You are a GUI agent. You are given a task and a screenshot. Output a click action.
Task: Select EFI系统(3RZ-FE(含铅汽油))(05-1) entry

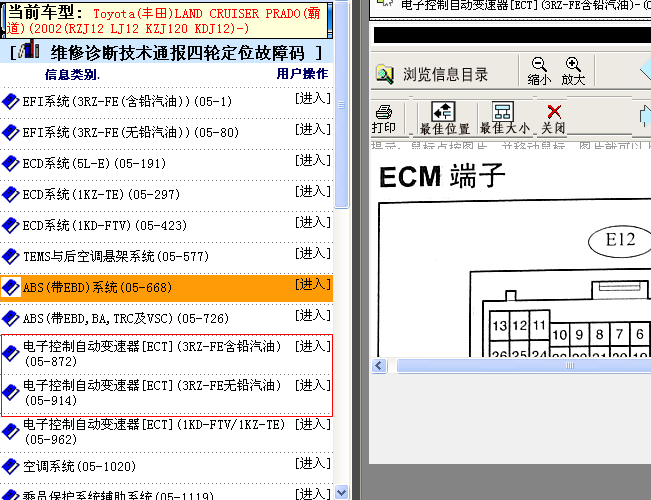pyautogui.click(x=127, y=102)
